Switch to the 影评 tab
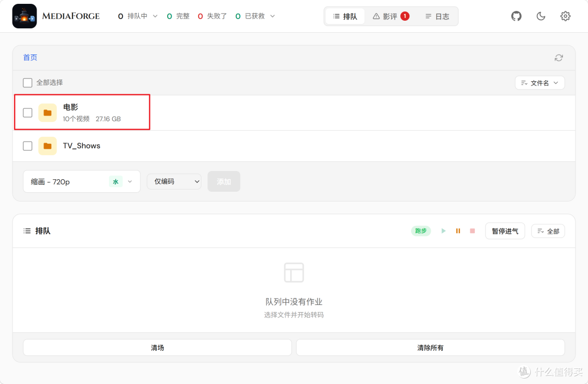The width and height of the screenshot is (588, 384). (x=391, y=16)
